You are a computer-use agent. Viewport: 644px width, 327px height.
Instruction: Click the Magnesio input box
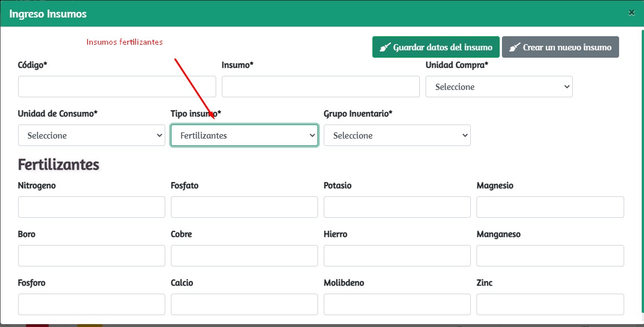tap(549, 207)
